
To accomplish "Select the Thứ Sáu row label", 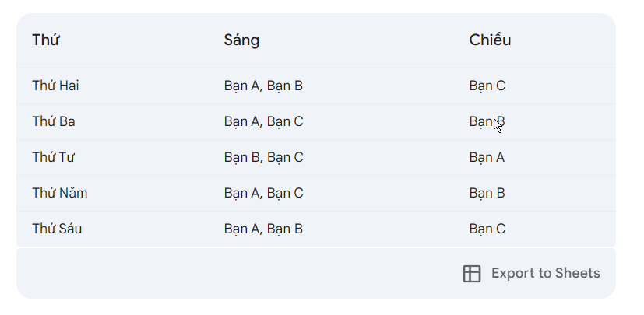I will (57, 229).
